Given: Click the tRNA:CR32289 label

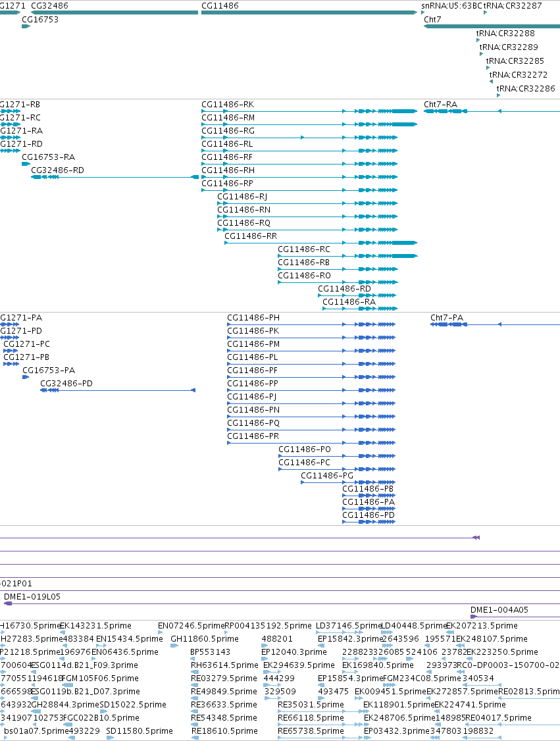Looking at the screenshot, I should click(509, 47).
